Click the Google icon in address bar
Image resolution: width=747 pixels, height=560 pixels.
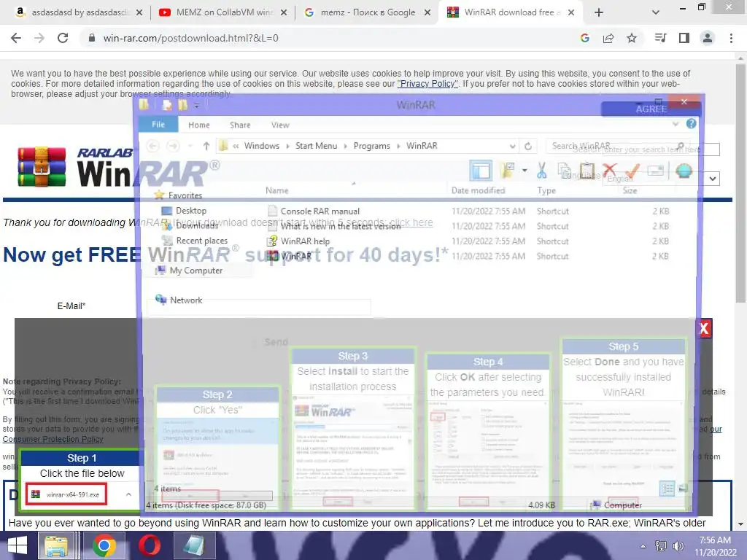click(585, 38)
